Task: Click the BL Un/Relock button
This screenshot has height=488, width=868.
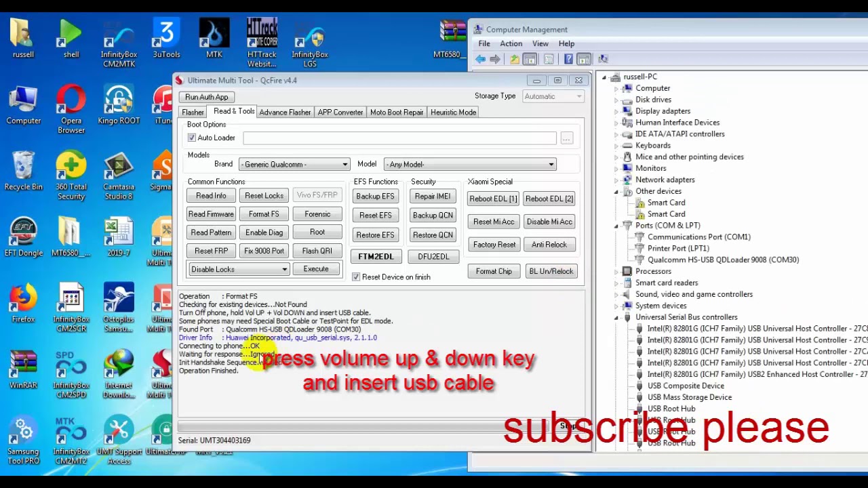Action: [x=551, y=271]
